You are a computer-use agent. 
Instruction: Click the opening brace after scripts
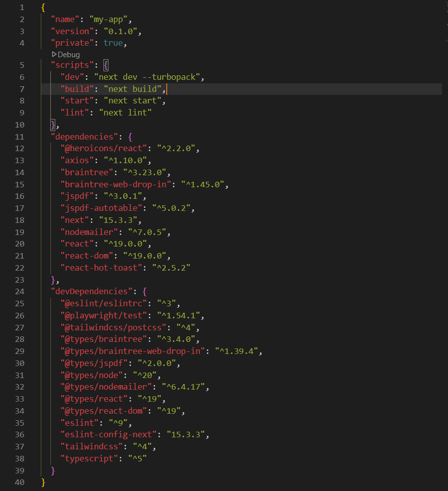pyautogui.click(x=106, y=65)
